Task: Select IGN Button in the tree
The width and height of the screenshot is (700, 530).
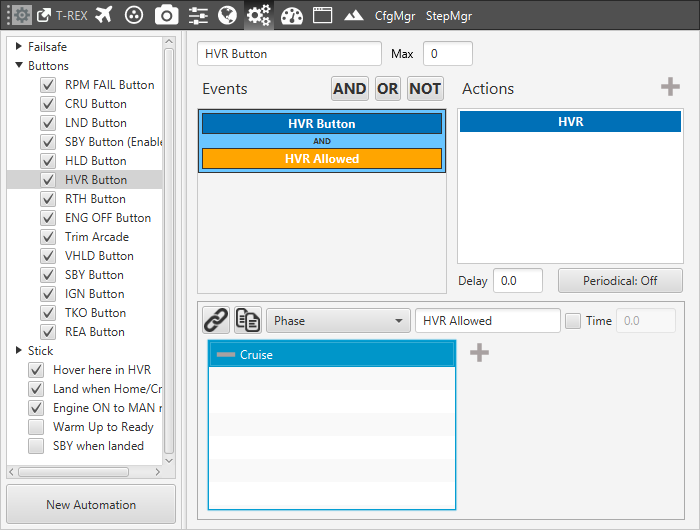Action: pyautogui.click(x=95, y=294)
